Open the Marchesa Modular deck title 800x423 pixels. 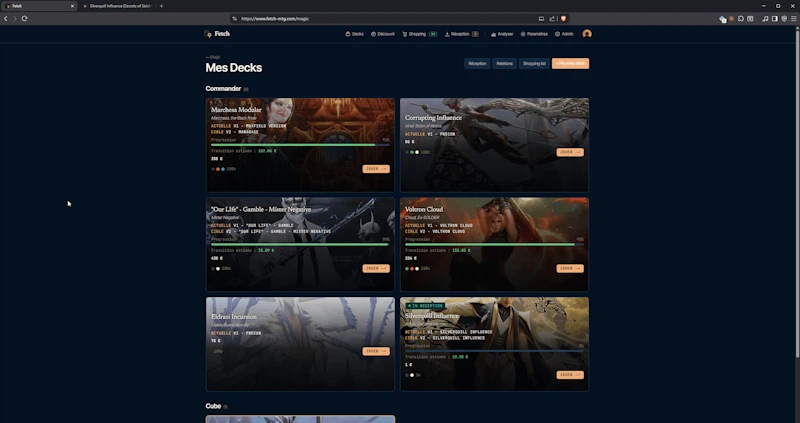click(x=236, y=110)
